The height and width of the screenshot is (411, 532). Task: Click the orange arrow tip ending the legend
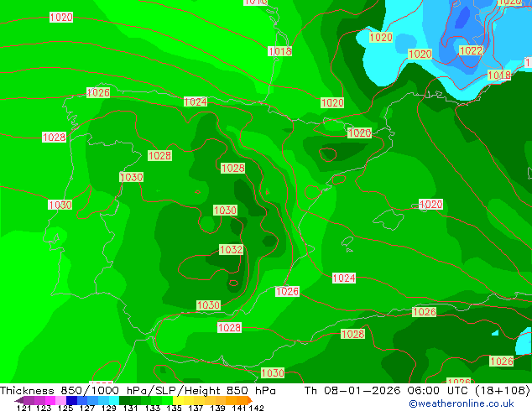click(x=250, y=400)
